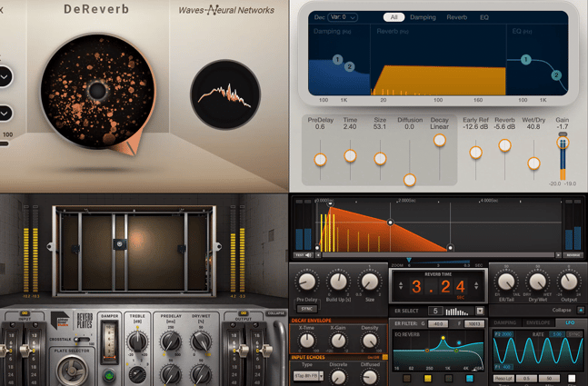Click the scroll-right arrow under the decay graph
The height and width of the screenshot is (386, 588).
[x=558, y=255]
